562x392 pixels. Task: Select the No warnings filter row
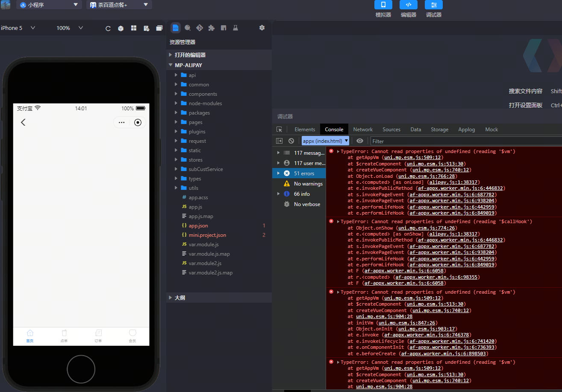click(x=299, y=183)
